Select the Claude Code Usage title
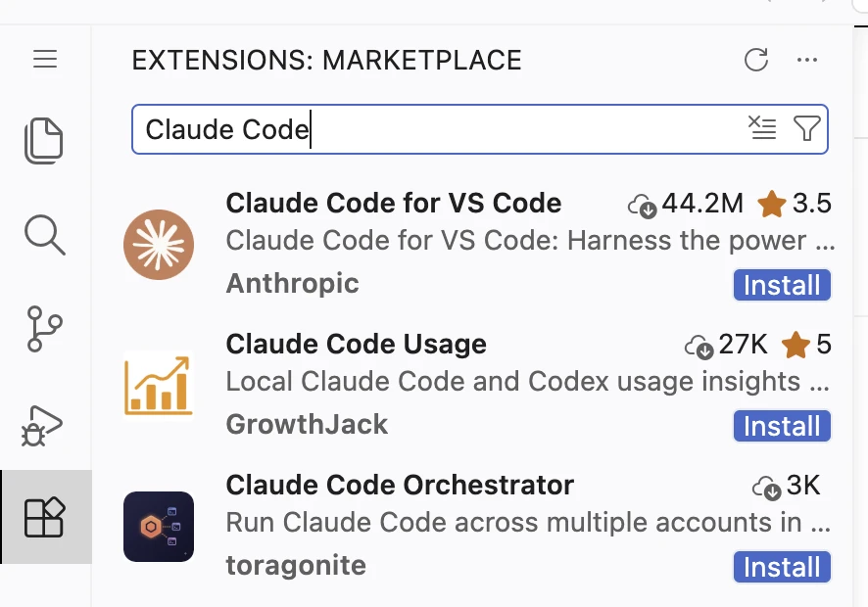This screenshot has width=868, height=607. [x=356, y=345]
